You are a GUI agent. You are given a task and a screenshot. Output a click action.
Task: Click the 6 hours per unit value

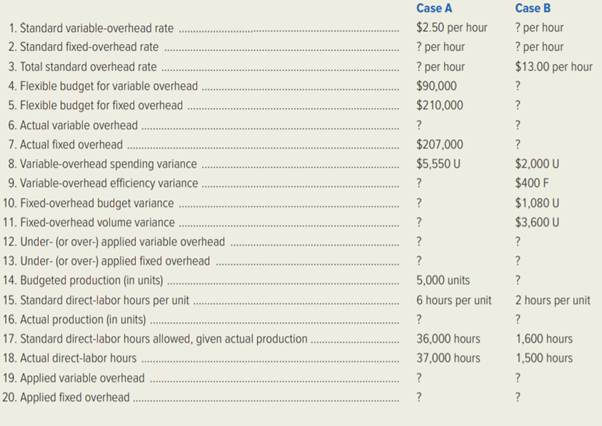click(x=453, y=300)
